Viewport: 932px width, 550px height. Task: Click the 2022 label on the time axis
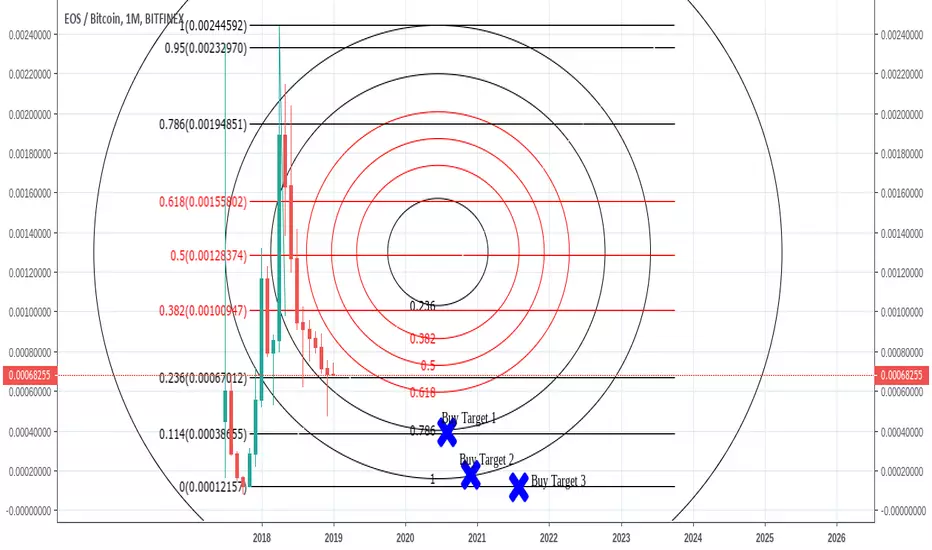[x=549, y=538]
